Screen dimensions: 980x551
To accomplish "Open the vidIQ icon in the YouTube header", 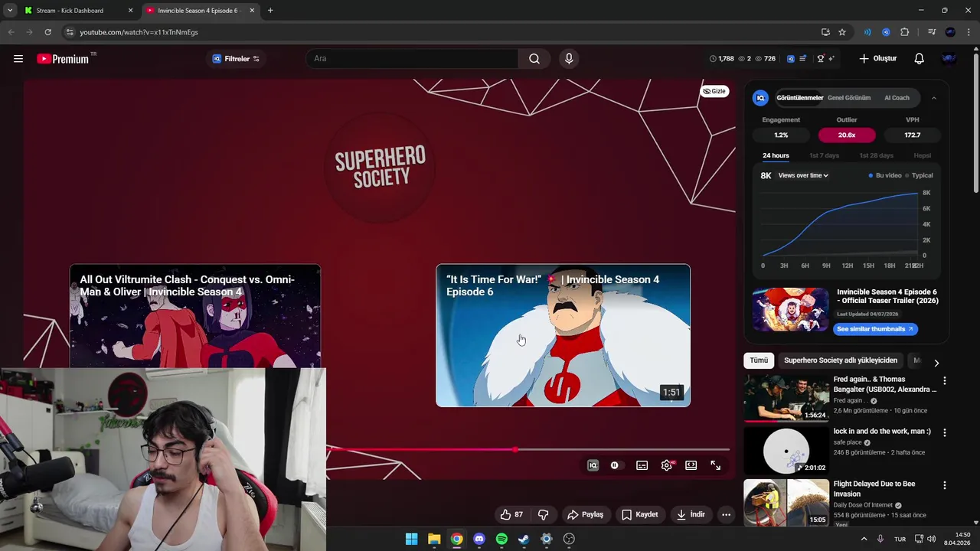I will 791,59.
